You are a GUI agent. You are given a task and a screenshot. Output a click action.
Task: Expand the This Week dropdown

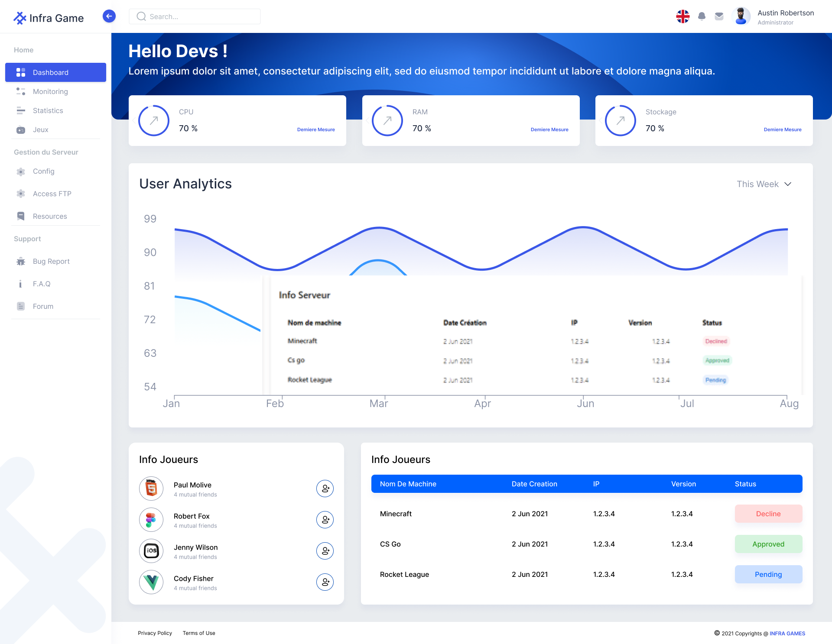[x=764, y=184]
